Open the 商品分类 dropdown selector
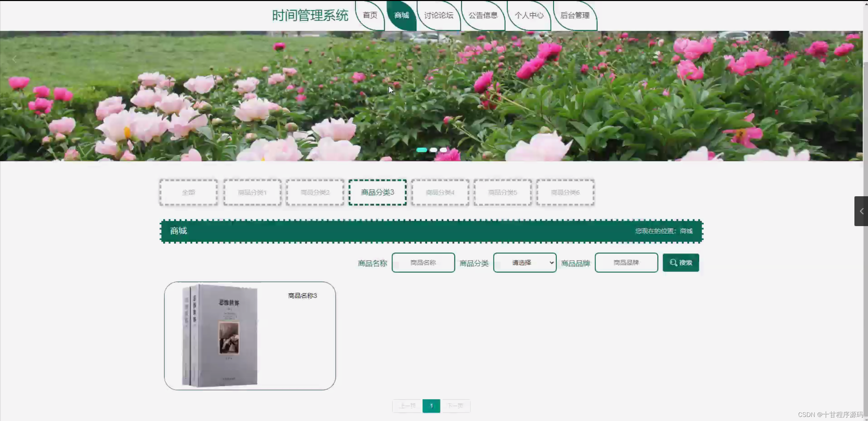The height and width of the screenshot is (421, 868). click(x=525, y=263)
